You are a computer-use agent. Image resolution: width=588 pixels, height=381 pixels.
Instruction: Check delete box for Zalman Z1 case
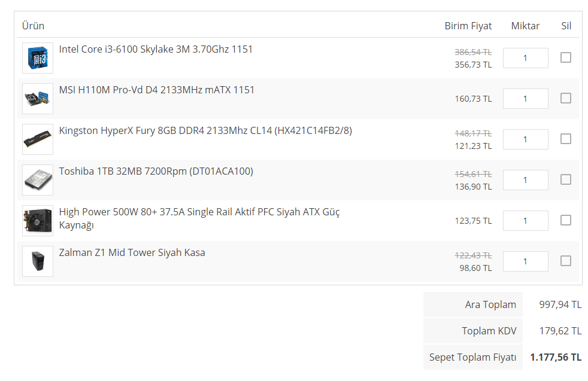point(566,261)
